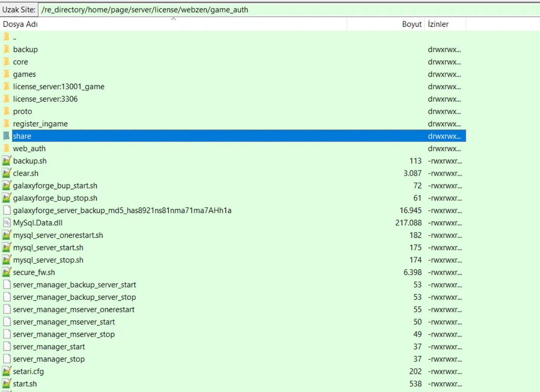Screen dimensions: 540x392
Task: Click the web_auth folder icon
Action: pyautogui.click(x=6, y=148)
